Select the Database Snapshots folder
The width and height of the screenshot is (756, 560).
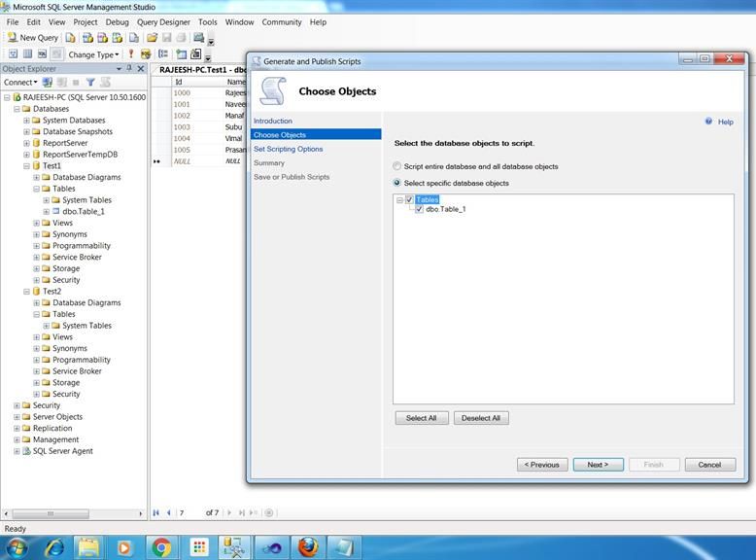[x=78, y=131]
